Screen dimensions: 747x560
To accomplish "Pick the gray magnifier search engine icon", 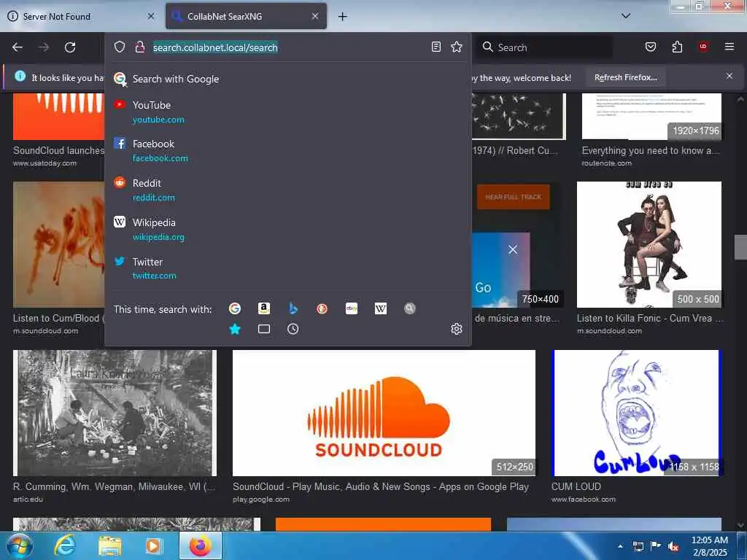I will (x=410, y=308).
